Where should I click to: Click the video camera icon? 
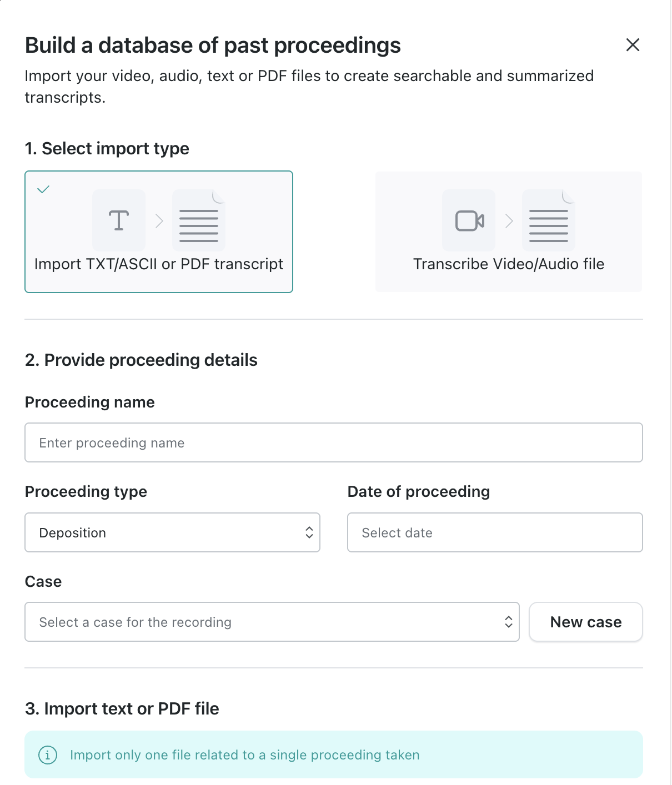(469, 220)
